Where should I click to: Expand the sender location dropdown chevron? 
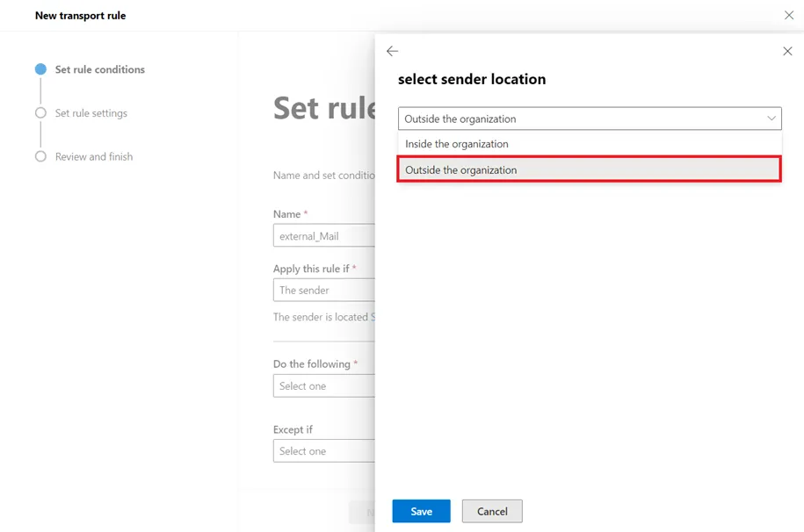pos(771,119)
